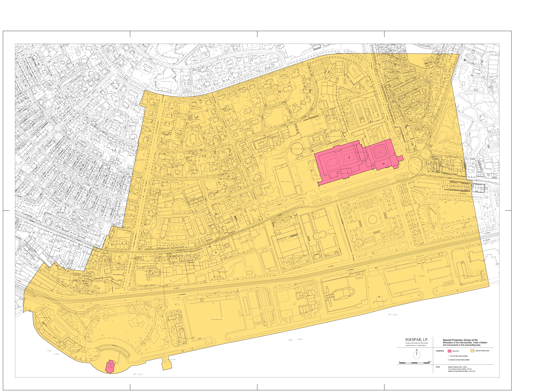Click 'Special Protection Zone - 103 ha'
The height and width of the screenshot is (392, 555).
pyautogui.click(x=457, y=367)
